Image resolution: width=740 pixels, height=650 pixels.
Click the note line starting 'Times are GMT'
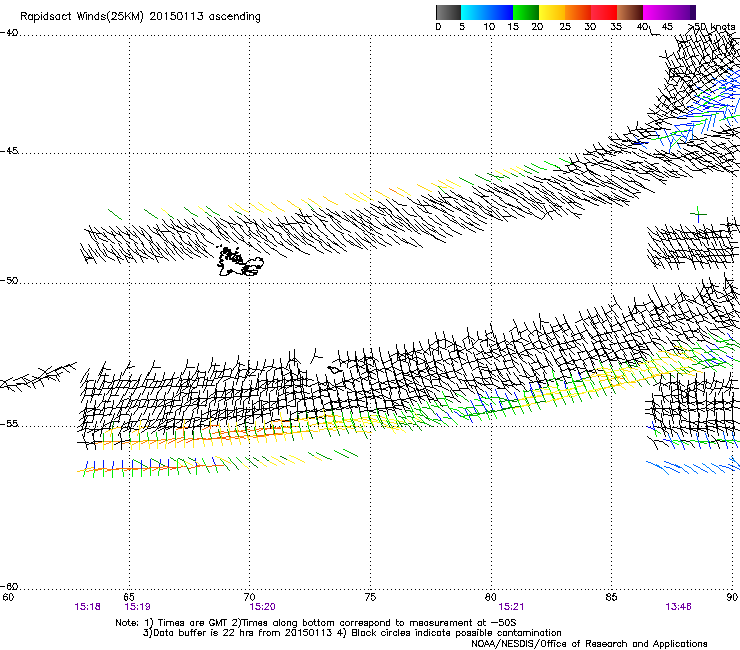point(316,623)
